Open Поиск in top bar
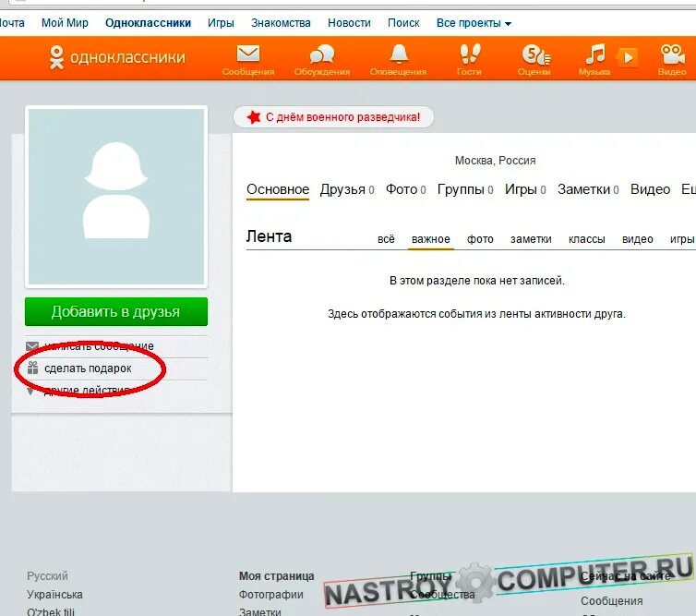This screenshot has height=616, width=696. click(x=403, y=23)
